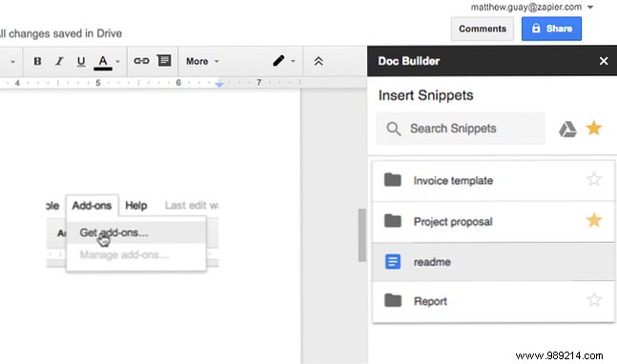
Task: Collapse the menus with double chevron icon
Action: pyautogui.click(x=319, y=61)
